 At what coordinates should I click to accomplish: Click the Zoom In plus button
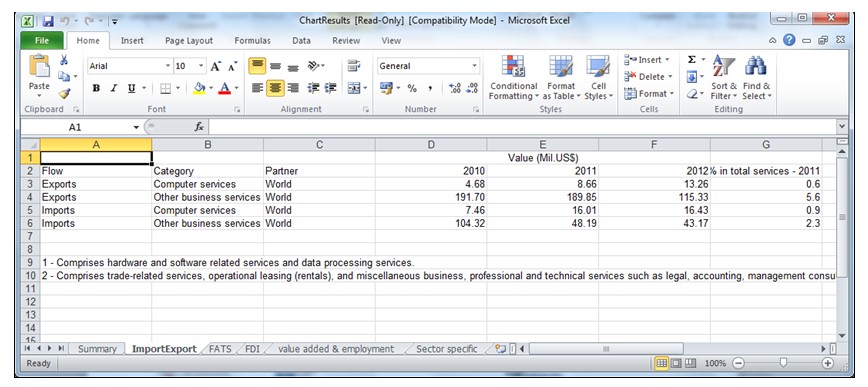(x=828, y=363)
